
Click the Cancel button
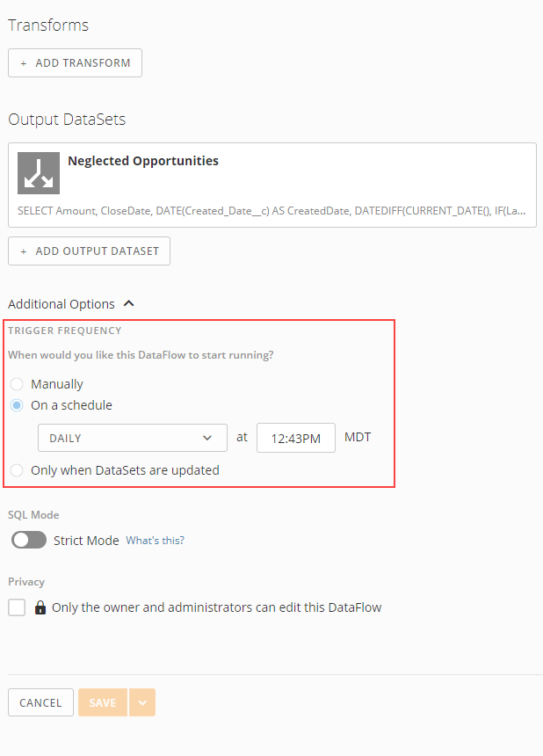[x=41, y=702]
